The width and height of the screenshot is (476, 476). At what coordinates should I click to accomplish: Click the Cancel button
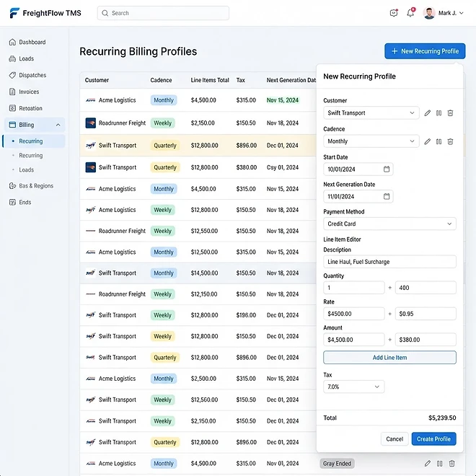coord(395,439)
